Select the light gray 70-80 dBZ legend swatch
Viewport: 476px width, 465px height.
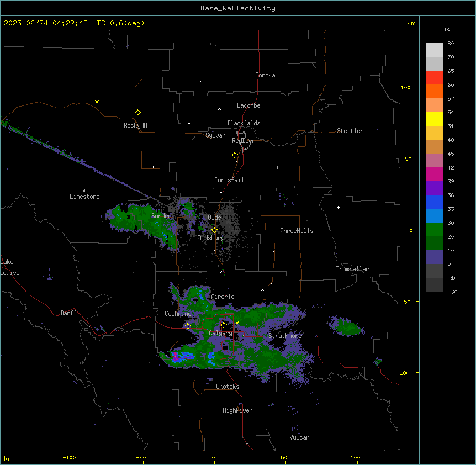[434, 50]
